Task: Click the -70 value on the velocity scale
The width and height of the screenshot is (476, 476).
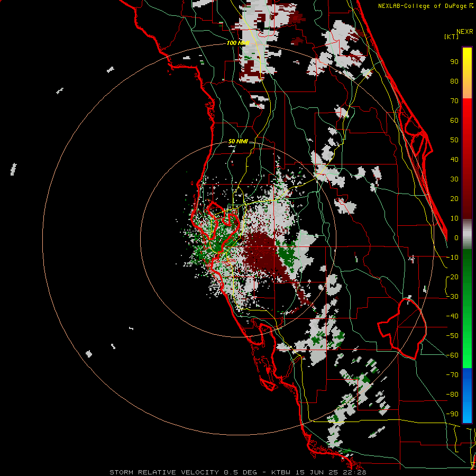Action: [x=452, y=375]
